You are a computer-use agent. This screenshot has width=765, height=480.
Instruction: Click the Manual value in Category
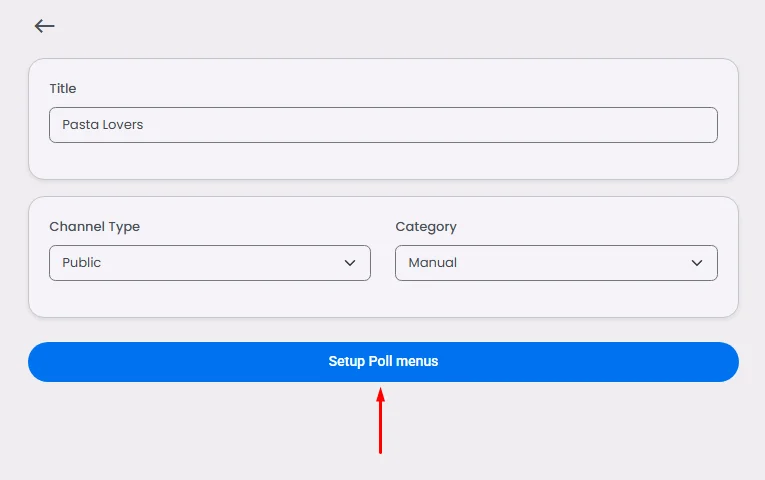point(433,263)
